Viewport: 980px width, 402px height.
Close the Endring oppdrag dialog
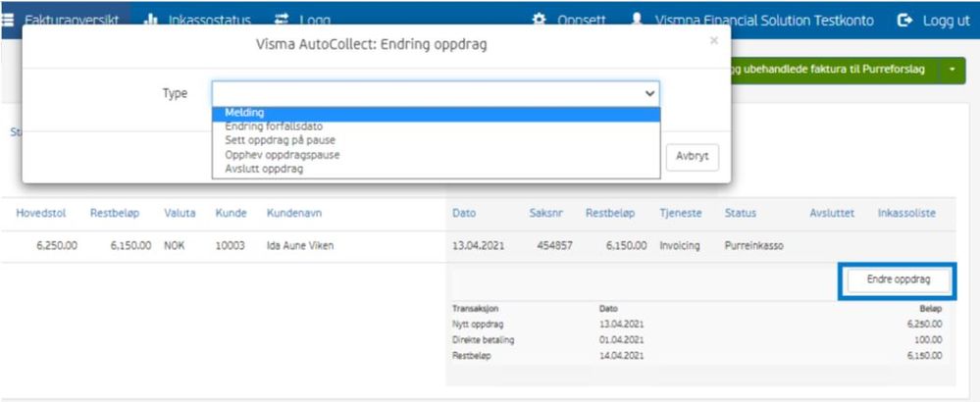714,40
